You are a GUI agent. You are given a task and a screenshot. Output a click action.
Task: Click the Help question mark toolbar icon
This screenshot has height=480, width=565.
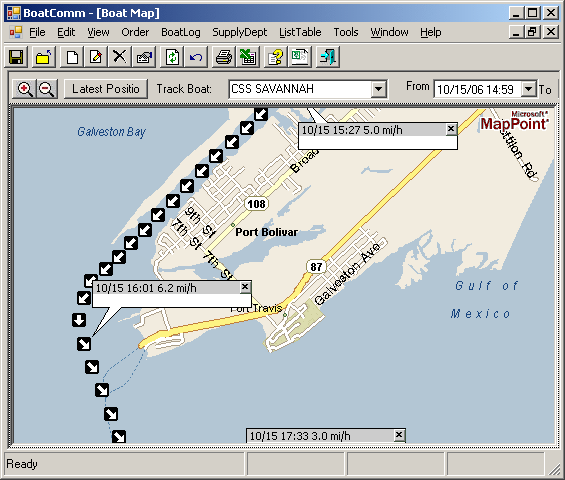click(276, 57)
